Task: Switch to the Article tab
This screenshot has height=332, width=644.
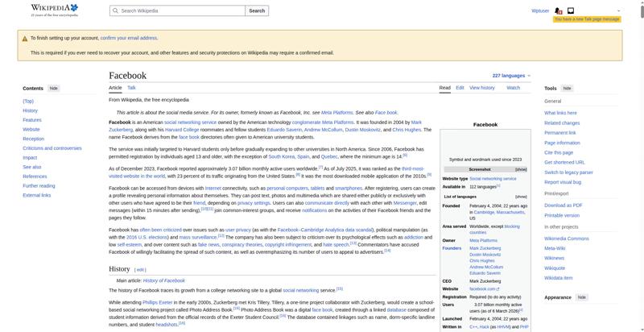Action: [x=115, y=88]
